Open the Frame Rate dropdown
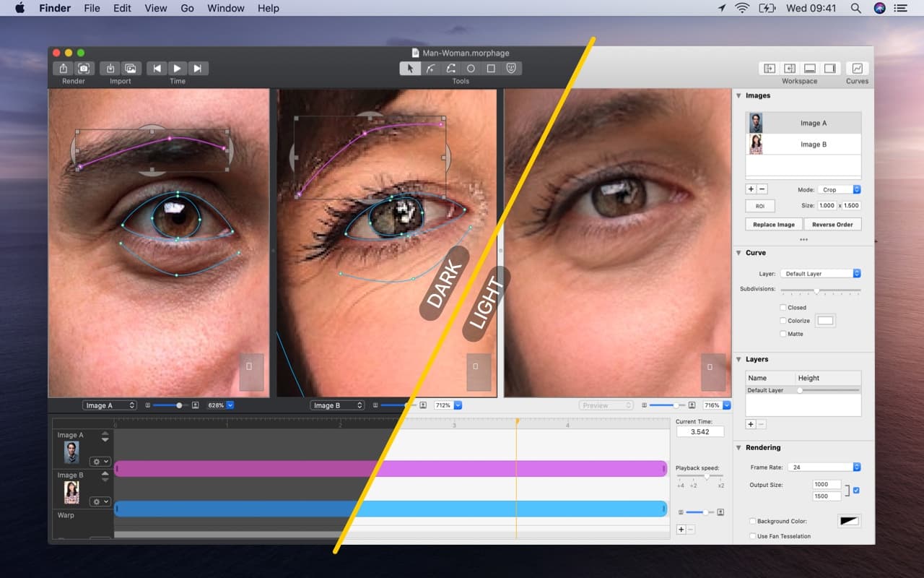The width and height of the screenshot is (924, 578). pos(825,467)
